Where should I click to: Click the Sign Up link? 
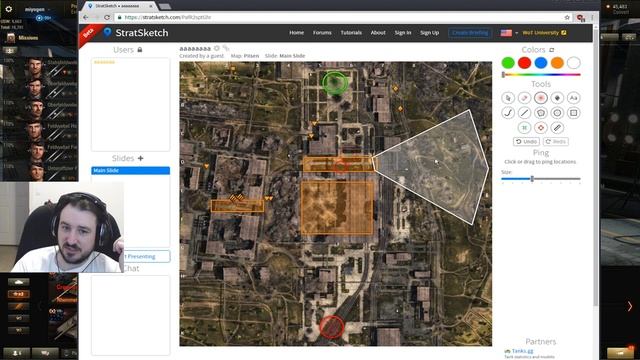pos(429,33)
